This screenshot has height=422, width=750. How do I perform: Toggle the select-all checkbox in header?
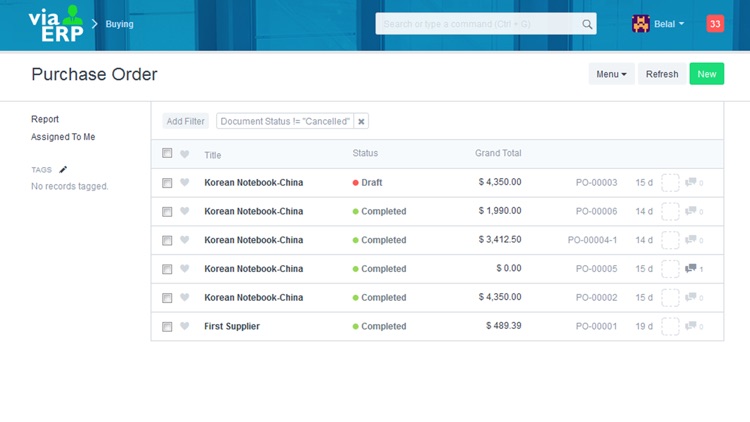click(x=167, y=153)
